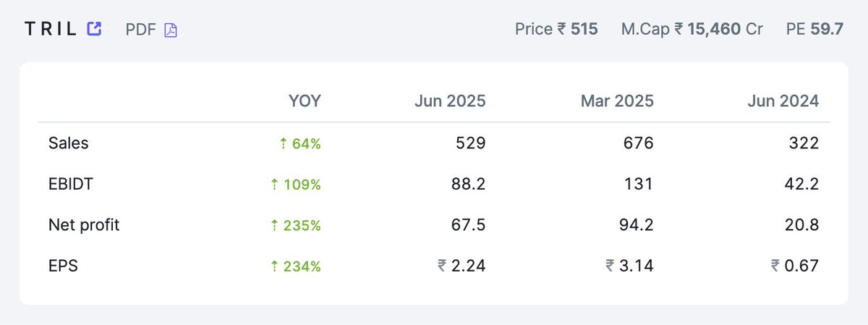Click the EPS 234% growth figure
This screenshot has width=868, height=325.
point(294,266)
